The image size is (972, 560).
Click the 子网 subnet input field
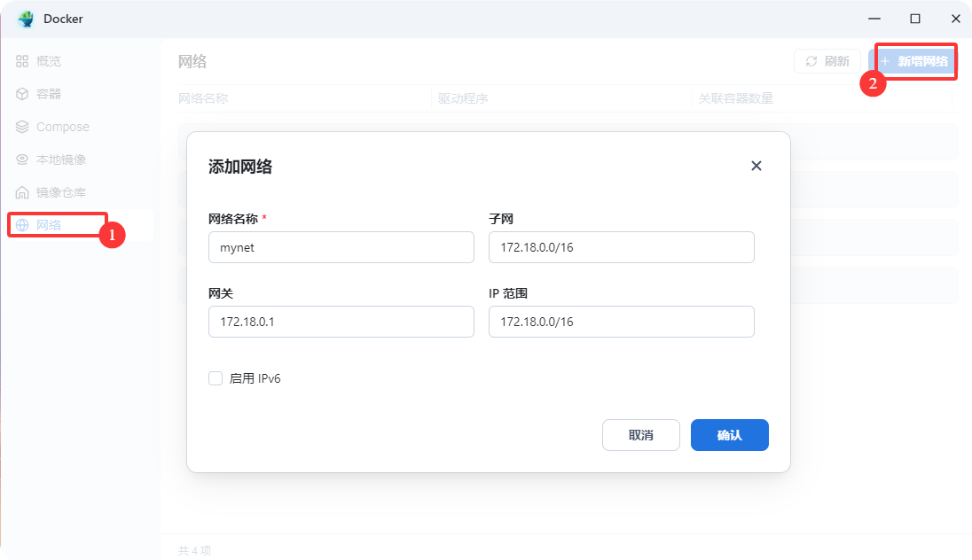point(621,248)
